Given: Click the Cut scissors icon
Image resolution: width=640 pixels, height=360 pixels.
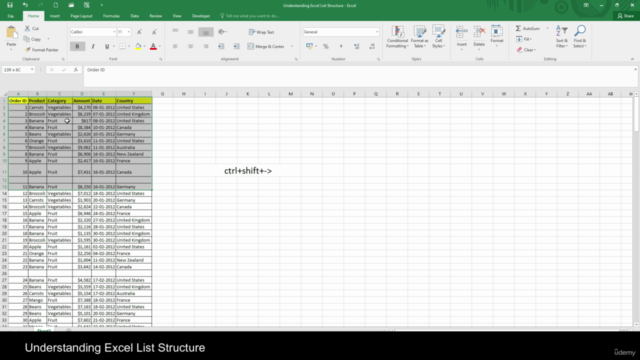Looking at the screenshot, I should coord(27,28).
